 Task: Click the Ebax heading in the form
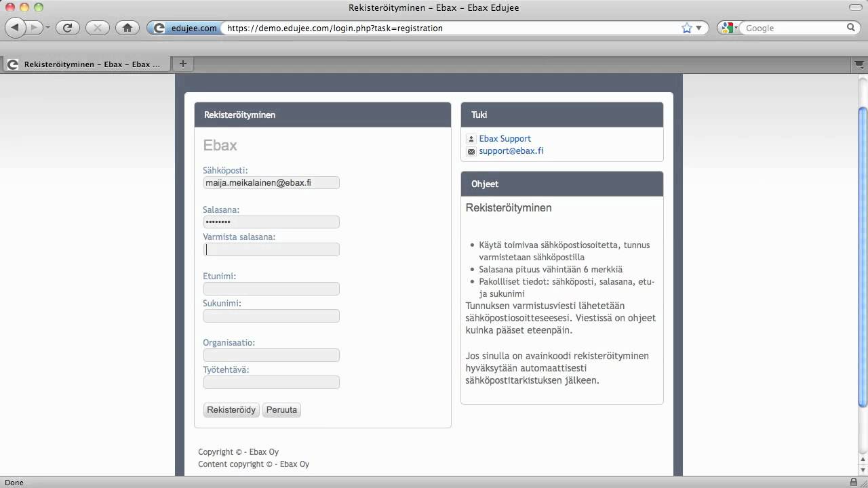(x=220, y=146)
